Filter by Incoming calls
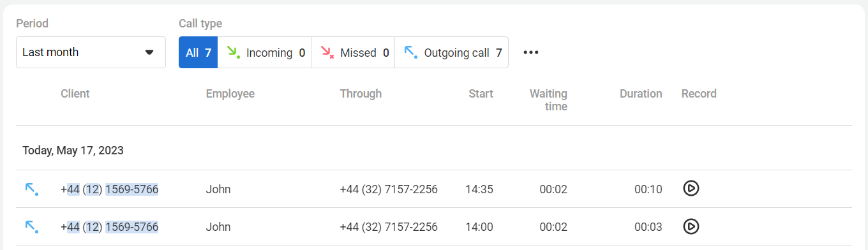The width and height of the screenshot is (868, 250). 265,52
